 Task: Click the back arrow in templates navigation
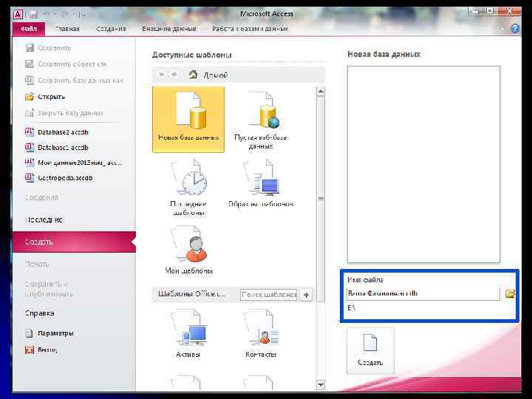click(x=162, y=75)
